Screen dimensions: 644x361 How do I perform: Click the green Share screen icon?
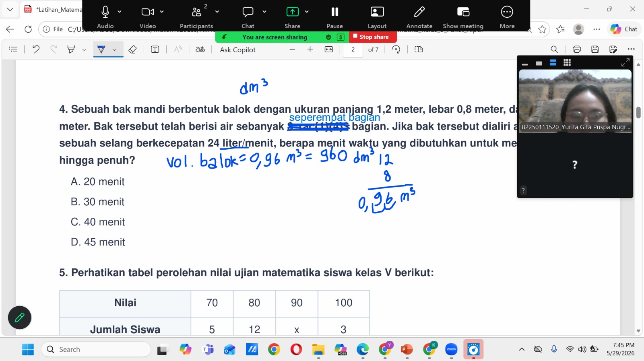292,12
